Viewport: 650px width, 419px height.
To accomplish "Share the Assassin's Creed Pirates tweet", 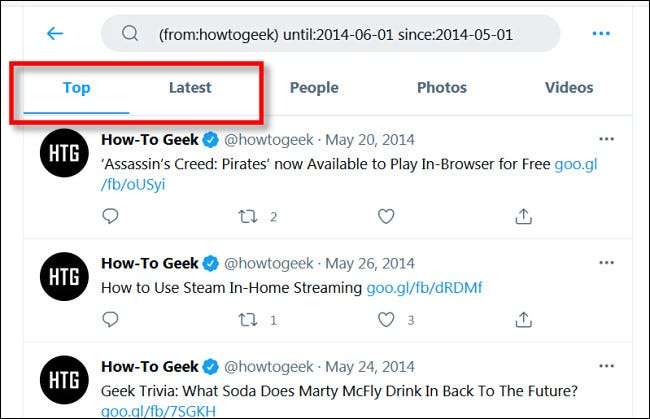I will click(523, 216).
